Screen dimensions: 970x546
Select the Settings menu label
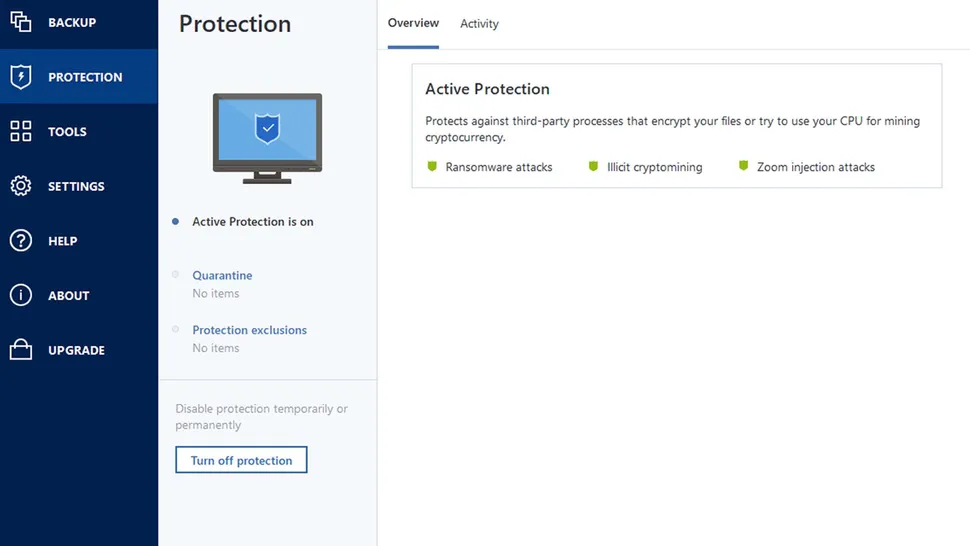click(x=76, y=186)
